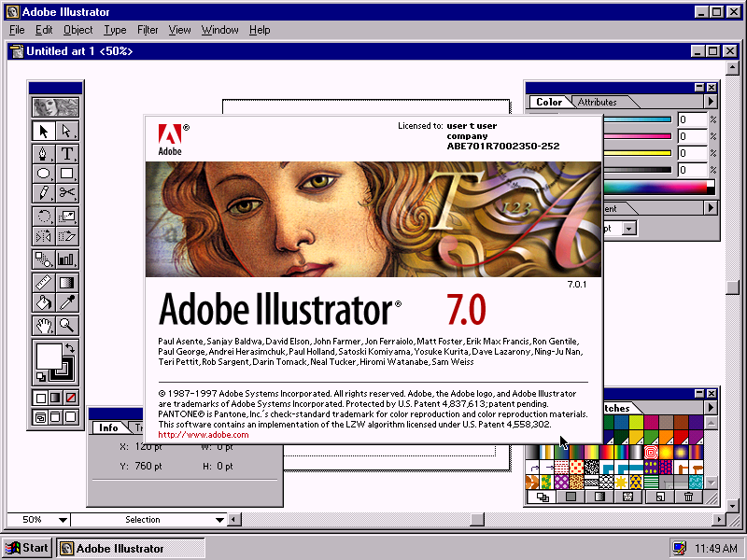Select the Direct Selection arrow tool
Viewport: 747px width, 560px height.
tap(67, 131)
